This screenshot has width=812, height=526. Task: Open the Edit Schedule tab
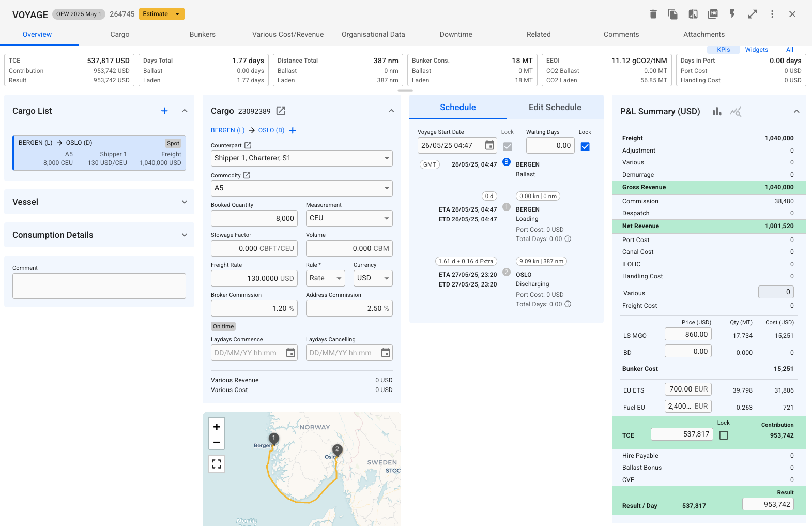click(555, 107)
